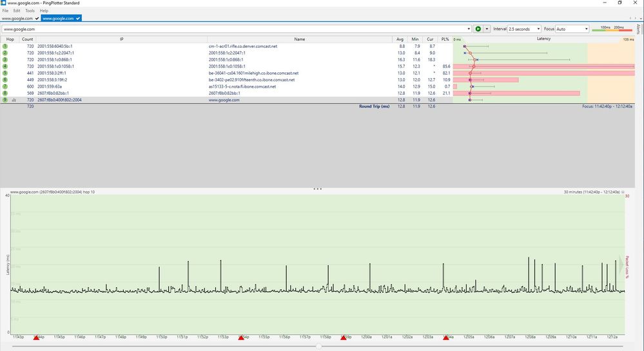Screen dimensions: 644x351
Task: Toggle the timeline graph icon on hop 9
Action: click(14, 100)
